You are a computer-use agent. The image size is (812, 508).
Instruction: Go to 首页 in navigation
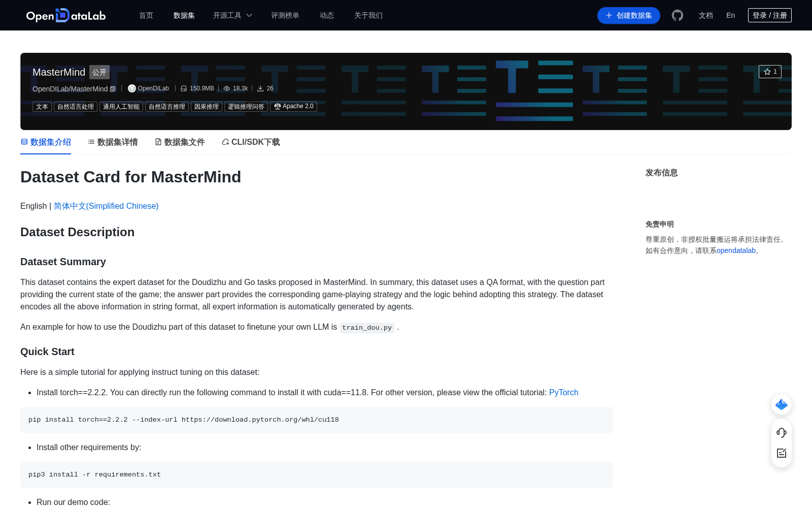click(146, 15)
